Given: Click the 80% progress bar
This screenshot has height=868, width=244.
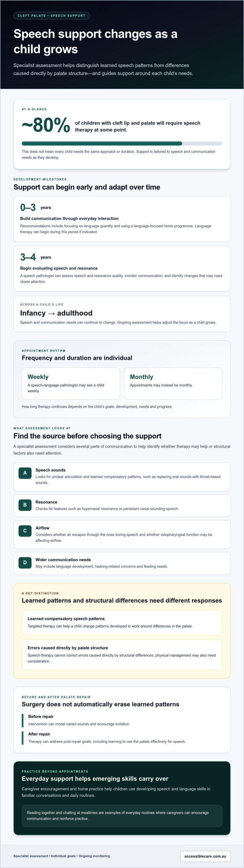Looking at the screenshot, I should click(122, 143).
